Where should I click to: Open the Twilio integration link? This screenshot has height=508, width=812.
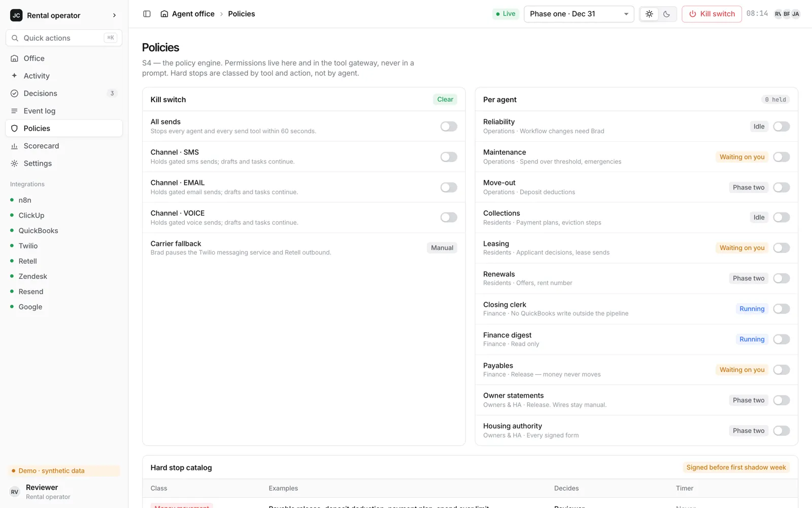[x=28, y=246]
